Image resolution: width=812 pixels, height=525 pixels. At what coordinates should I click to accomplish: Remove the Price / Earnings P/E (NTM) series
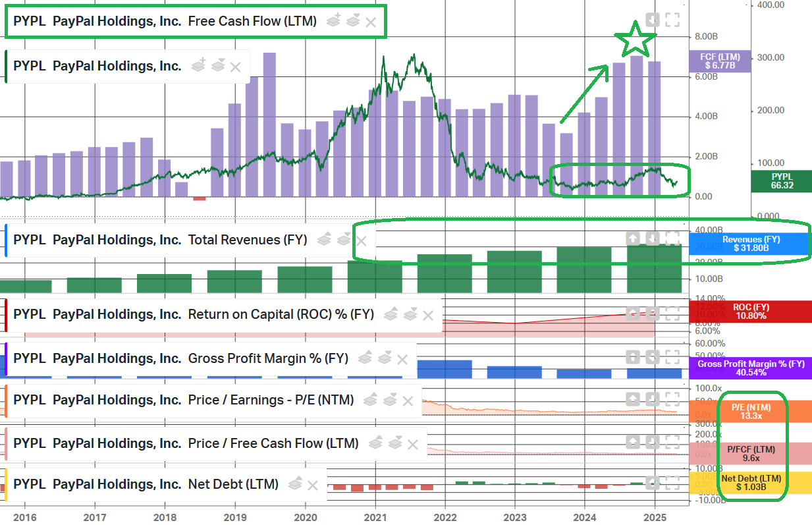(408, 401)
